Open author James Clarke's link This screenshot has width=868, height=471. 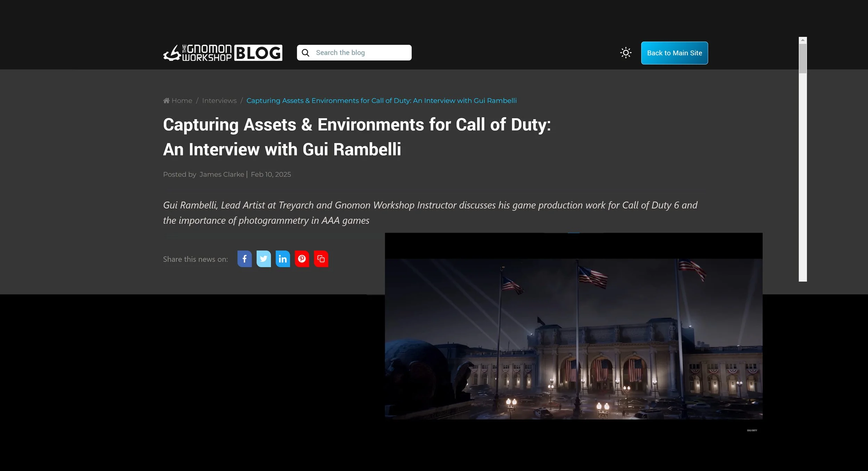pyautogui.click(x=222, y=175)
